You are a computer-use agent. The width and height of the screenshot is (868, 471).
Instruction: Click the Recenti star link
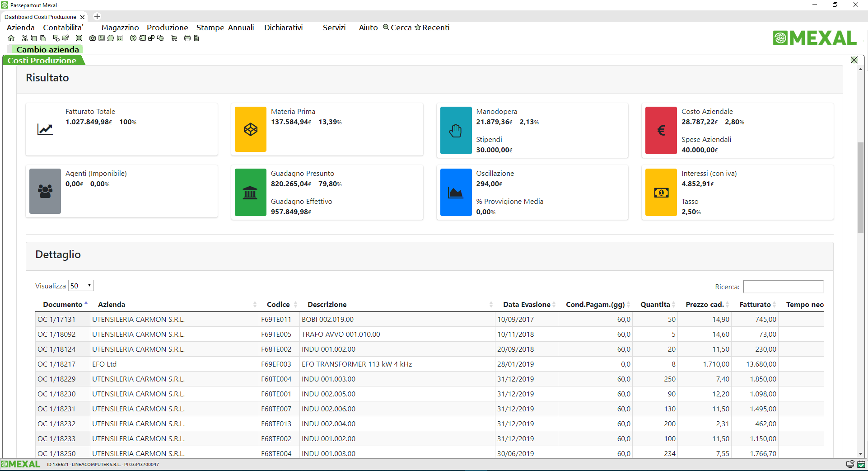tap(432, 28)
